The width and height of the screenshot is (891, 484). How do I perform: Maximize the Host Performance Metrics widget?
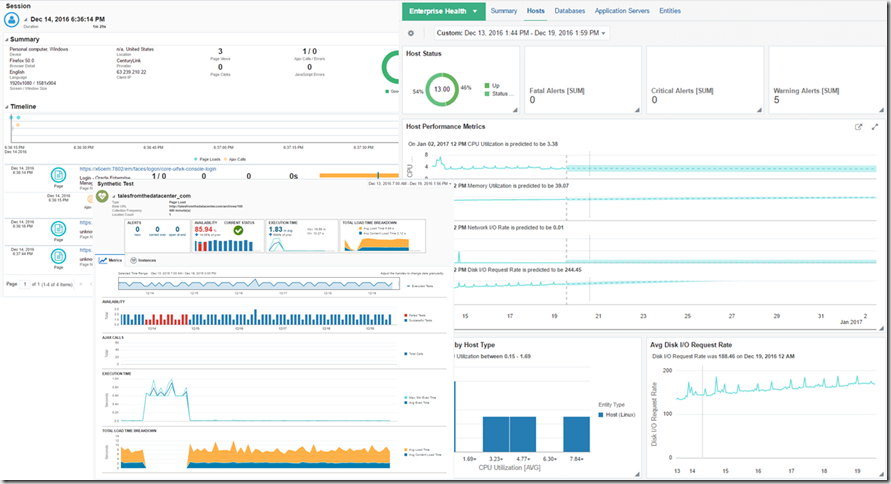tap(875, 127)
